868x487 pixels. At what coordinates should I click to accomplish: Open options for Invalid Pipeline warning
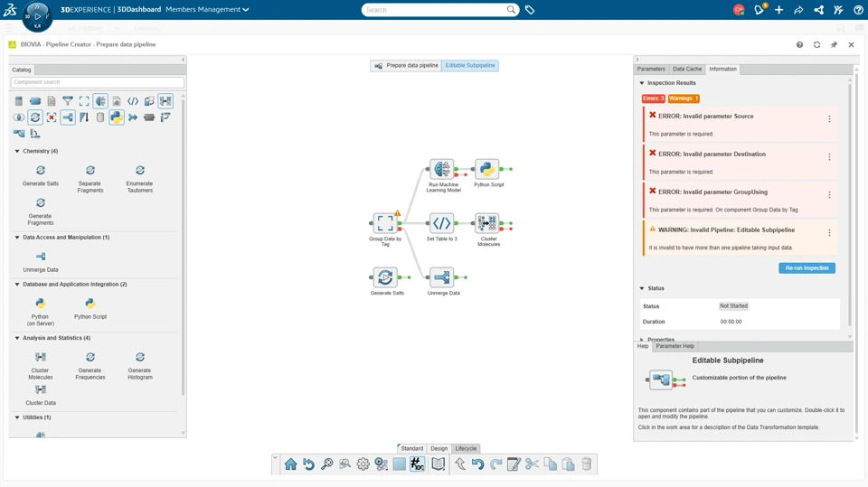point(829,233)
